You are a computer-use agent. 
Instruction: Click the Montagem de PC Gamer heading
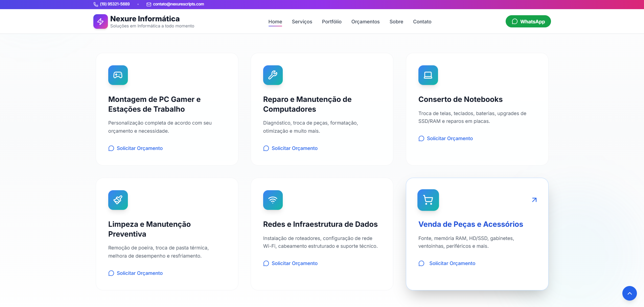[x=154, y=104]
